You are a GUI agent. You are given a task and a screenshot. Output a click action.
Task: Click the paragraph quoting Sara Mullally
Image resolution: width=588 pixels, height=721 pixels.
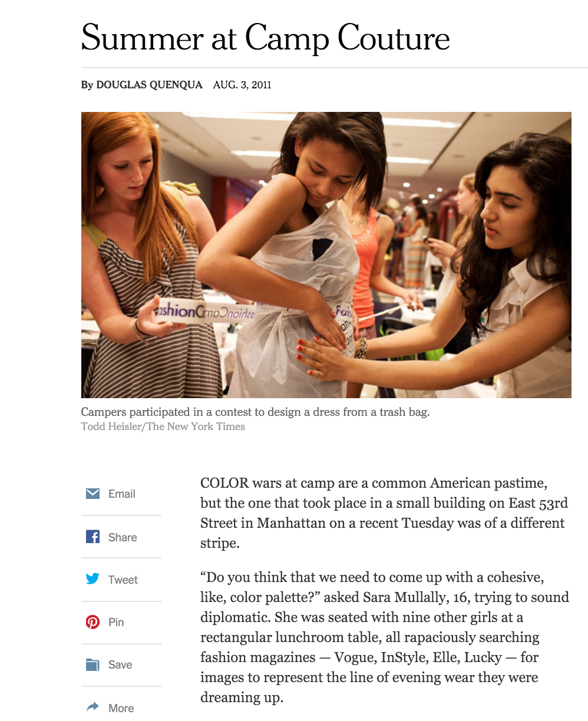[385, 637]
